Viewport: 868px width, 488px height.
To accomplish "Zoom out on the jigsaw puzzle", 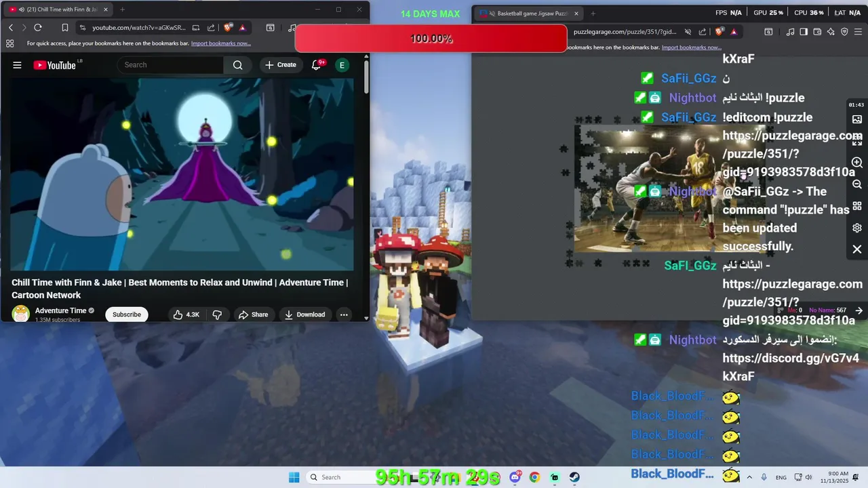I will click(857, 184).
